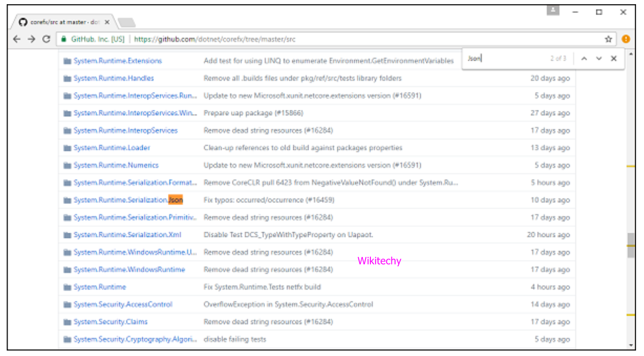
Task: Go back with the browser back arrow
Action: (17, 39)
